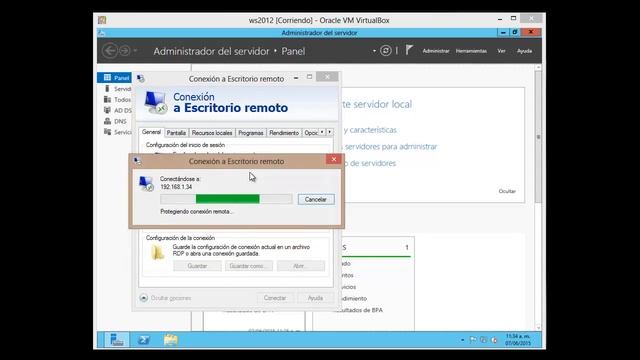Viewport: 640px width, 360px height.
Task: Go forward in Server Manager navigation
Action: click(x=125, y=51)
